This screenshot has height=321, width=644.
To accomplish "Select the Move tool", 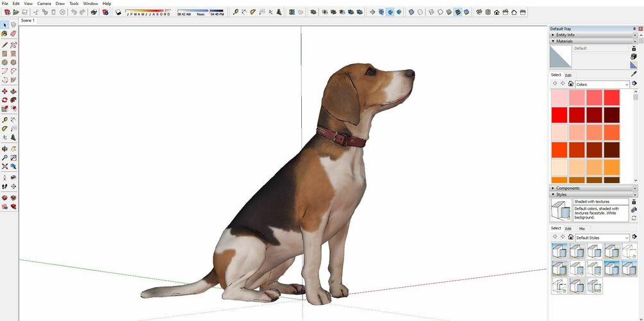I will click(x=4, y=91).
